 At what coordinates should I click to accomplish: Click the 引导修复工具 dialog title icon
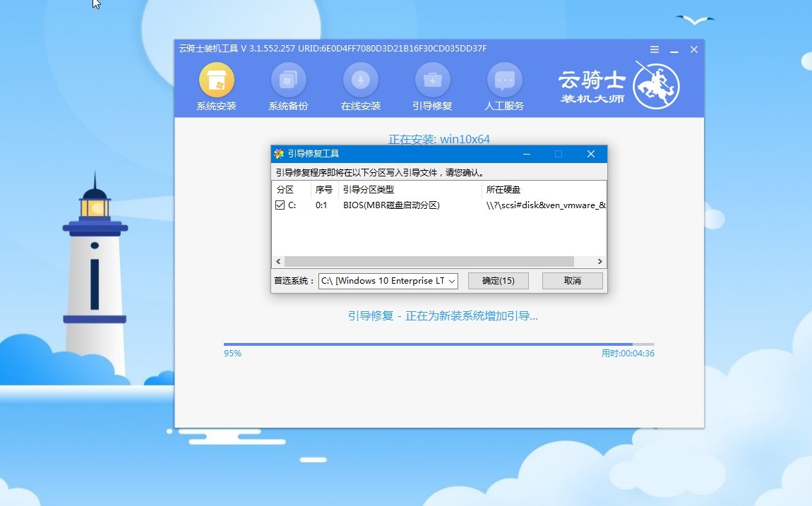point(279,154)
